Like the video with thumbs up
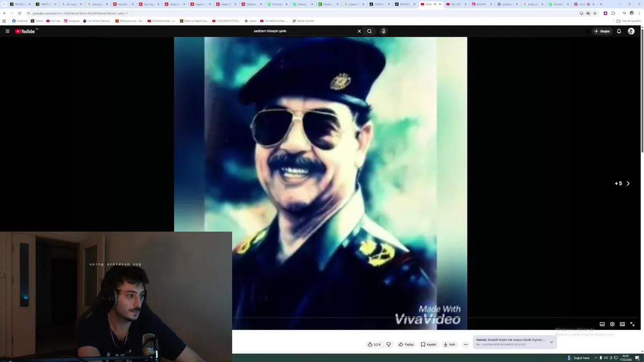 (374, 344)
